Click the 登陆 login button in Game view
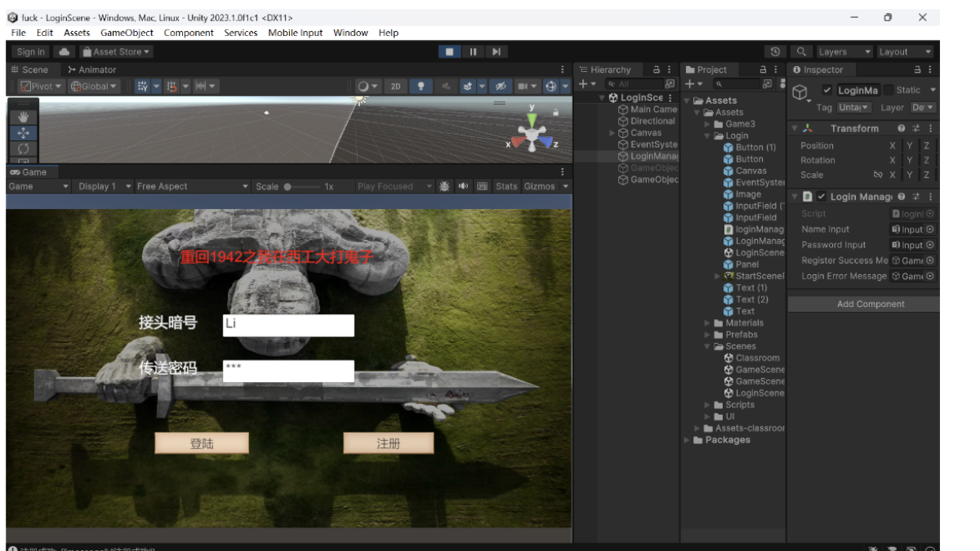This screenshot has width=980, height=551. coord(202,443)
